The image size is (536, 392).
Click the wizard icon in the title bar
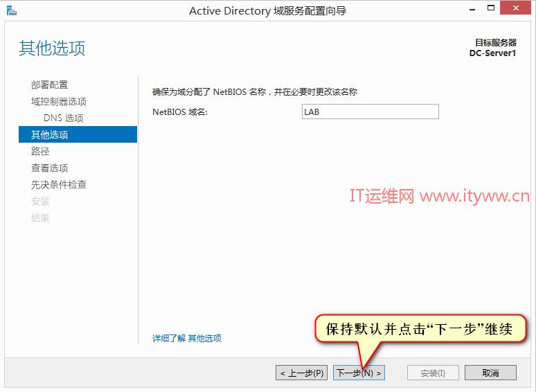(x=11, y=10)
